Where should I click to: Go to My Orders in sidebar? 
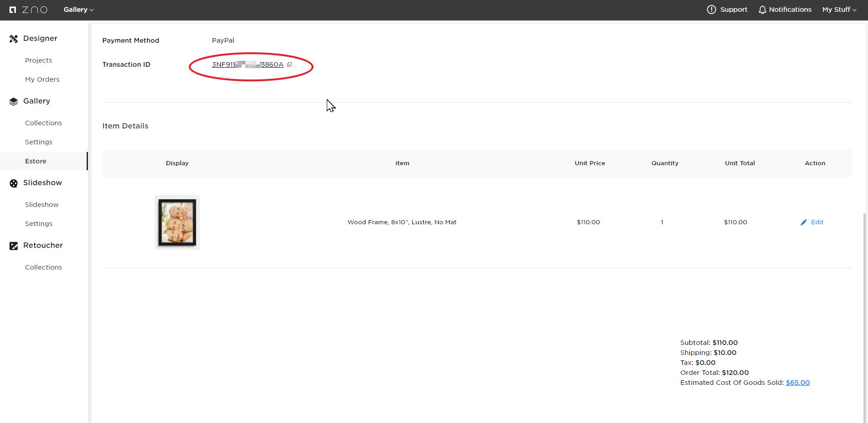tap(42, 79)
